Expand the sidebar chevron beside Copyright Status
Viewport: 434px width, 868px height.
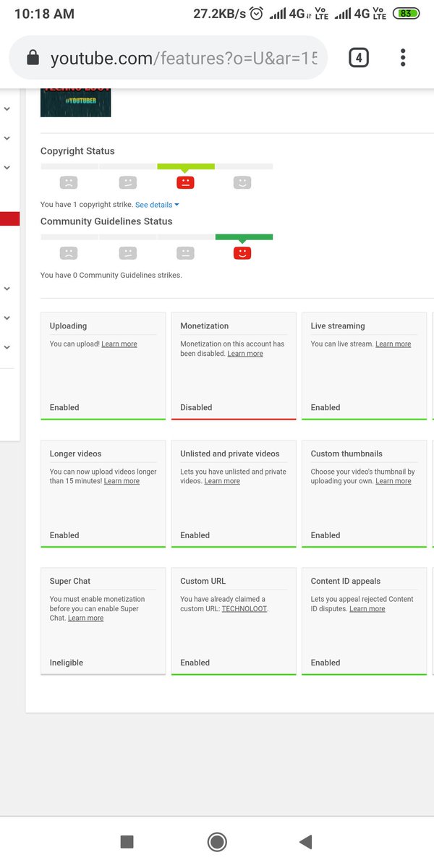click(7, 167)
